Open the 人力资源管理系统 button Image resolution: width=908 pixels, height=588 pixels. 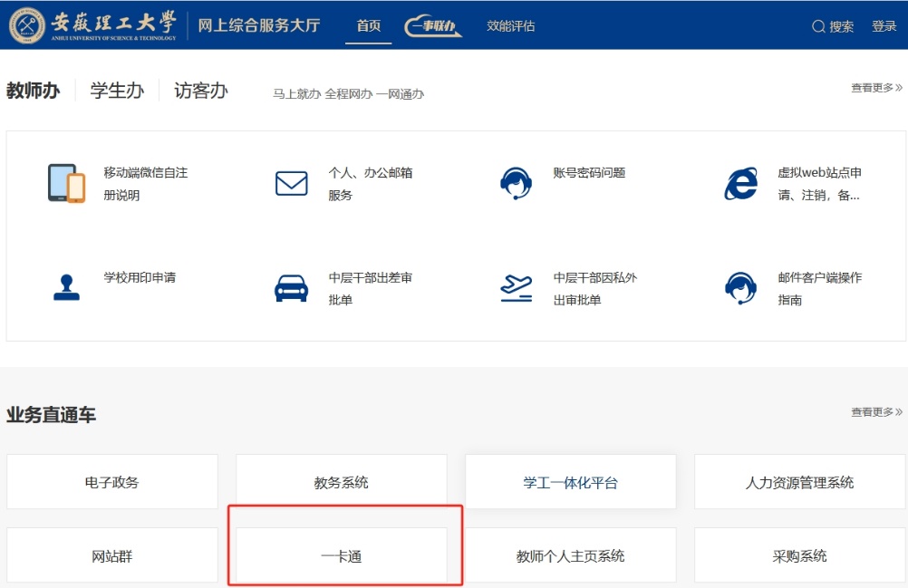pos(799,483)
